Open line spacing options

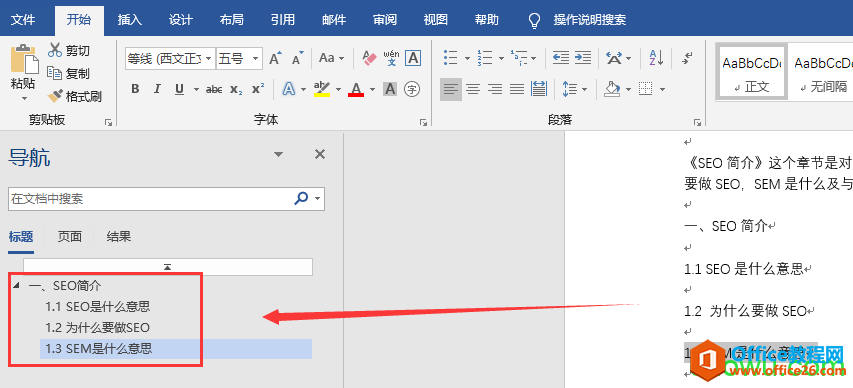click(x=570, y=89)
